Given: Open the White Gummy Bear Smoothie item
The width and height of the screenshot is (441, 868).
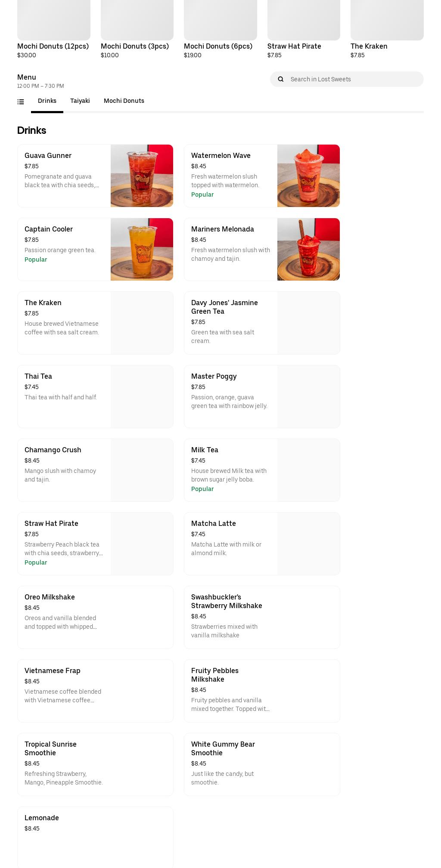Looking at the screenshot, I should pyautogui.click(x=262, y=764).
